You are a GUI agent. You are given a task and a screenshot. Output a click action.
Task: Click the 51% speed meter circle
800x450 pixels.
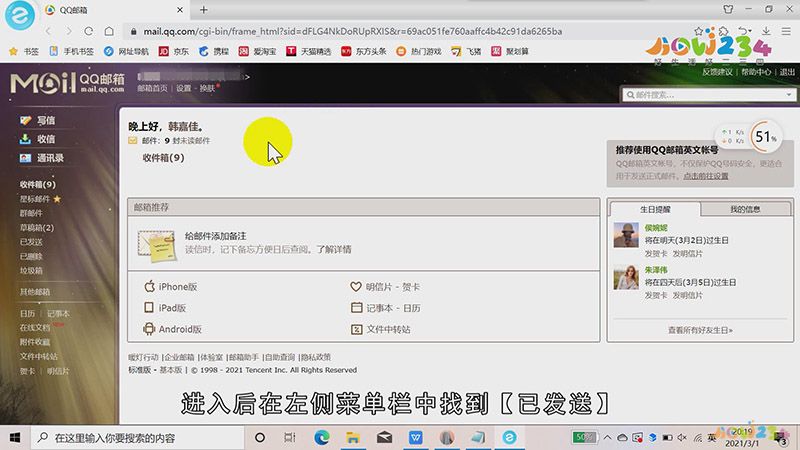click(x=765, y=136)
